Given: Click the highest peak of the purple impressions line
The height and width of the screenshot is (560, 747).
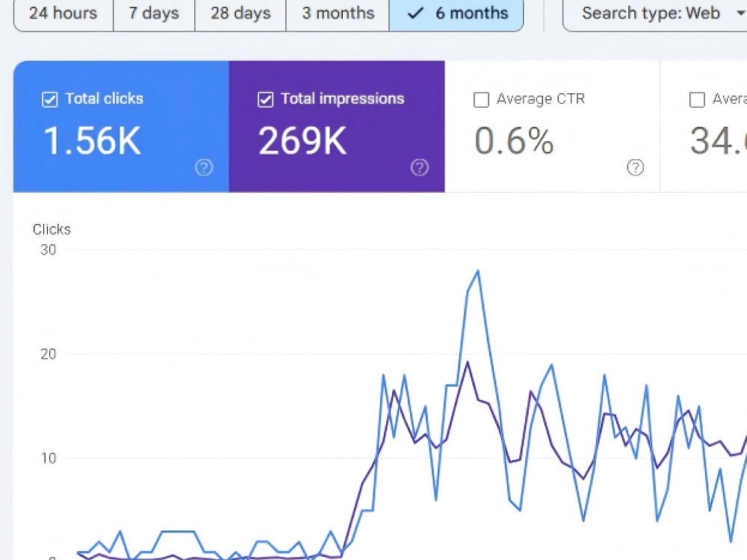Looking at the screenshot, I should coord(468,362).
